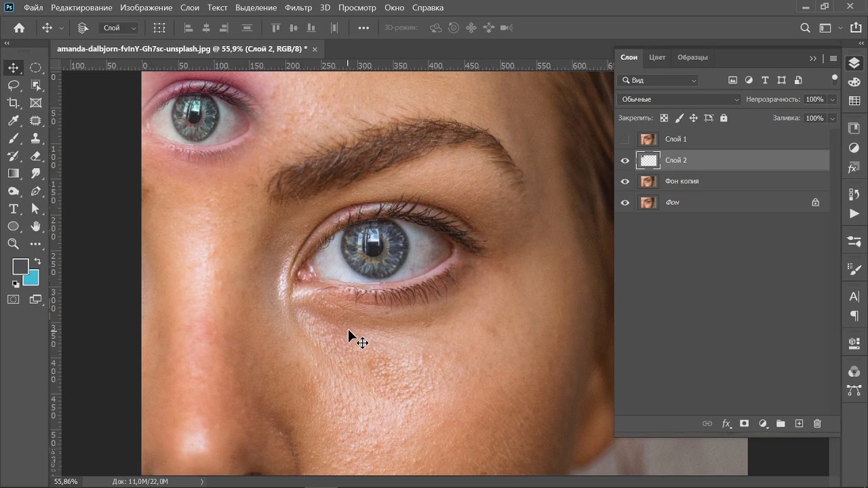868x488 pixels.
Task: Open the Фильтр menu
Action: (x=298, y=7)
